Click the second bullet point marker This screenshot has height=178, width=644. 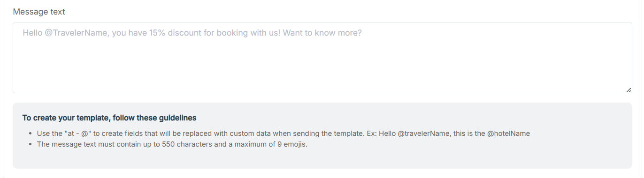[31, 144]
